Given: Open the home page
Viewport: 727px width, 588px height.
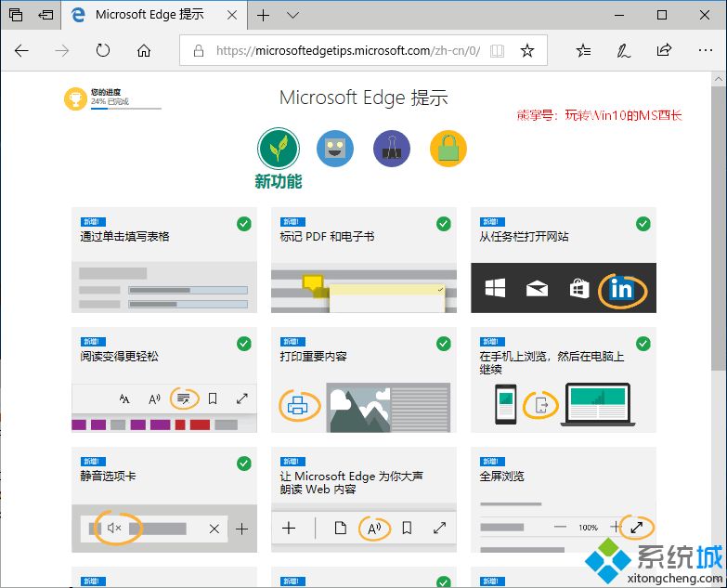Looking at the screenshot, I should point(144,50).
